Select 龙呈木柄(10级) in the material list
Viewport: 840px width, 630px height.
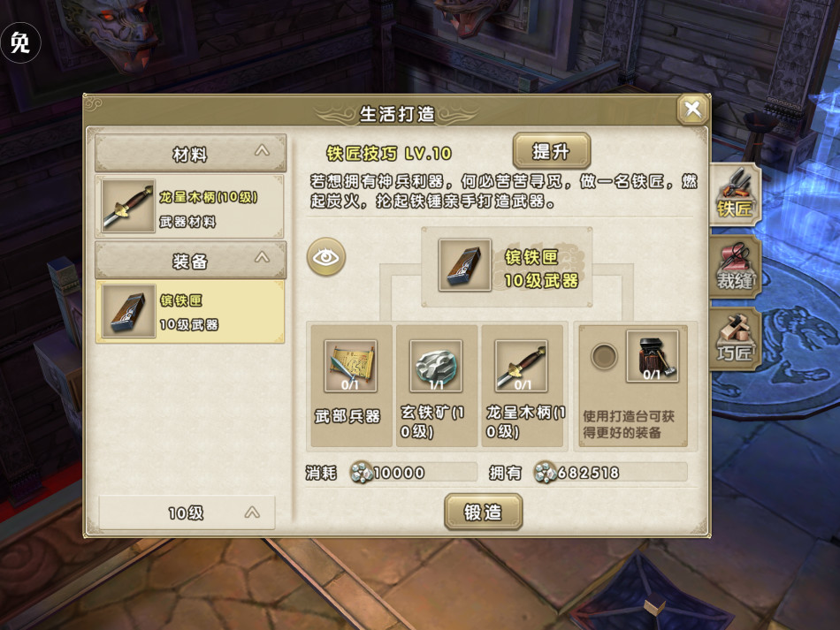(189, 206)
